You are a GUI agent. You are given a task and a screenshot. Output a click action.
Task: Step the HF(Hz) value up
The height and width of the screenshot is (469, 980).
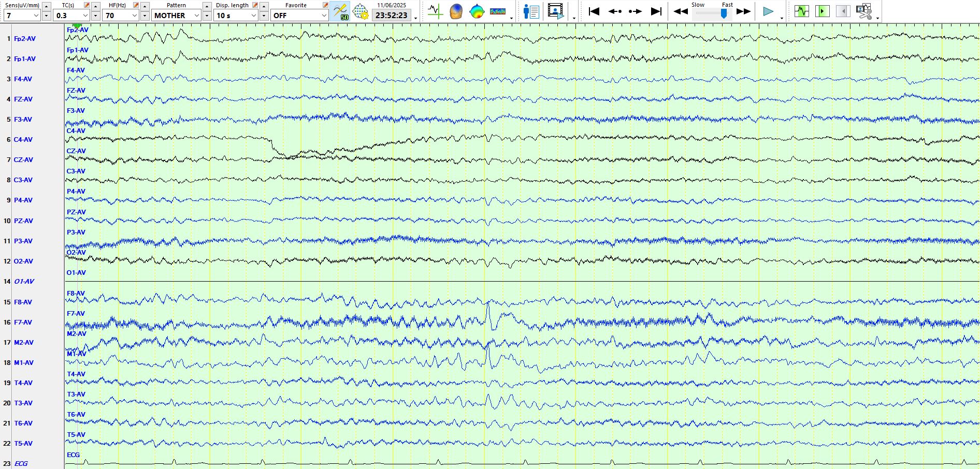coord(145,6)
